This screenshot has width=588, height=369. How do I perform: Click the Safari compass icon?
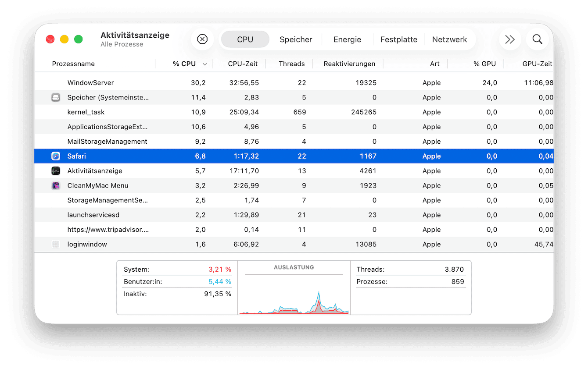click(56, 156)
